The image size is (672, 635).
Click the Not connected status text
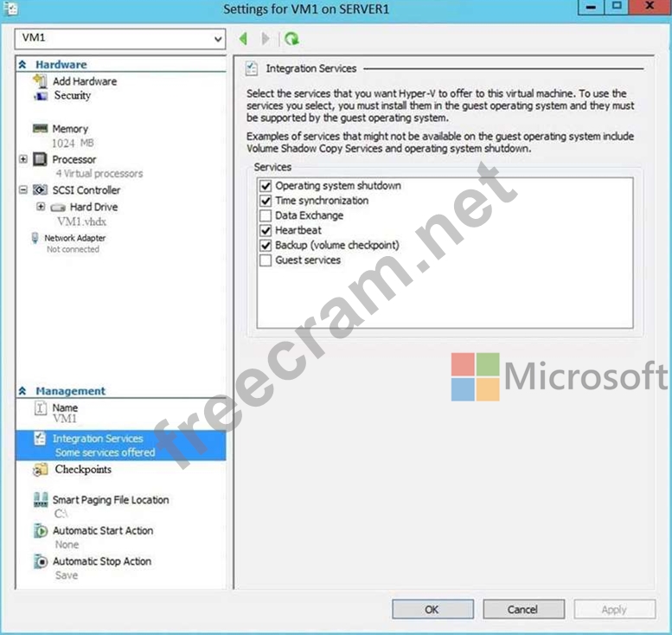(73, 249)
